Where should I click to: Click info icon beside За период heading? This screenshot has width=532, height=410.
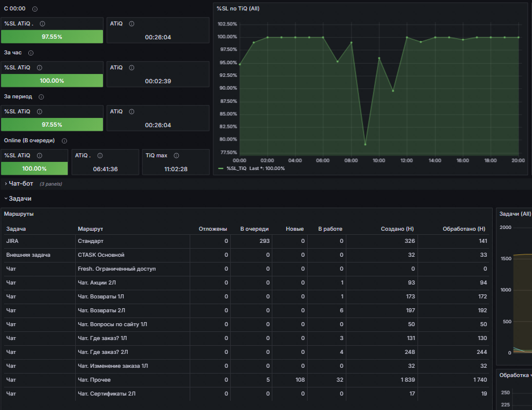coord(41,97)
